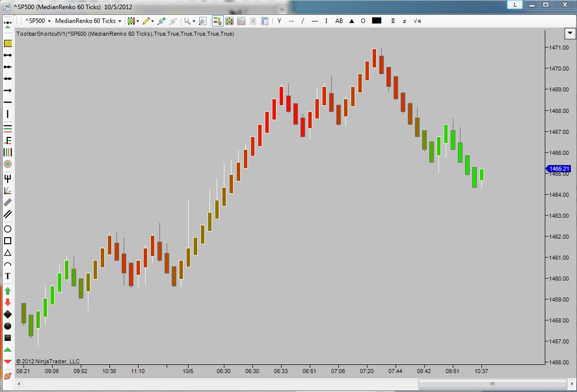Click the Y shortcut toolbar button
Viewport: 577px width, 392px height.
279,21
